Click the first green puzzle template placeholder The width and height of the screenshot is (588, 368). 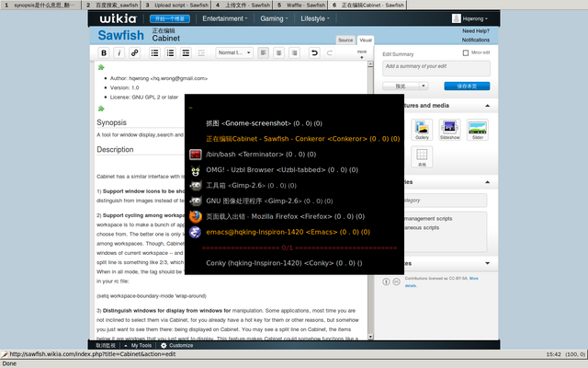(101, 67)
